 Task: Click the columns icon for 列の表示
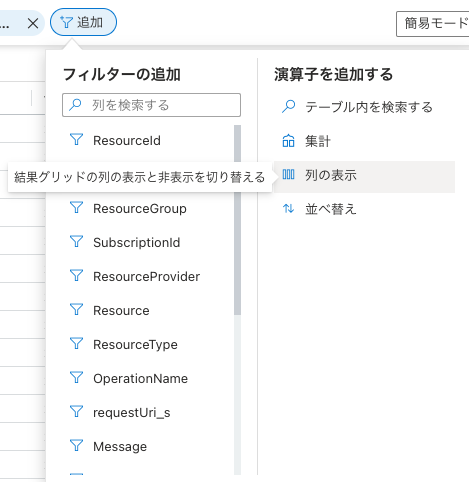coord(288,174)
